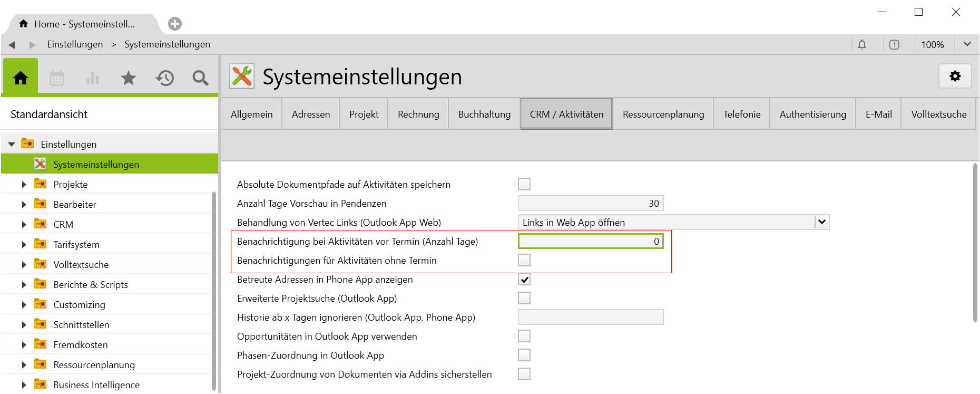Switch to the Buchhaltung tab
Image resolution: width=980 pixels, height=394 pixels.
click(484, 114)
